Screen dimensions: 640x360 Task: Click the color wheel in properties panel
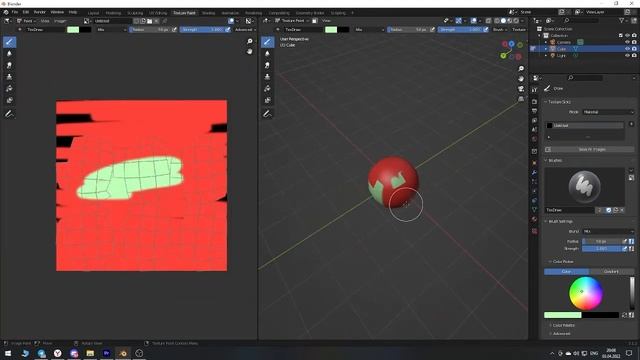[x=586, y=293]
